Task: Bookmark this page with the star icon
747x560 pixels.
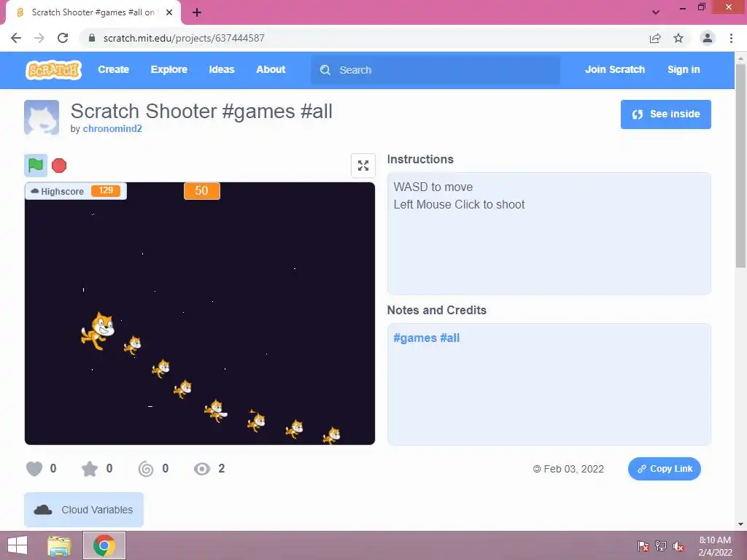Action: [x=678, y=38]
